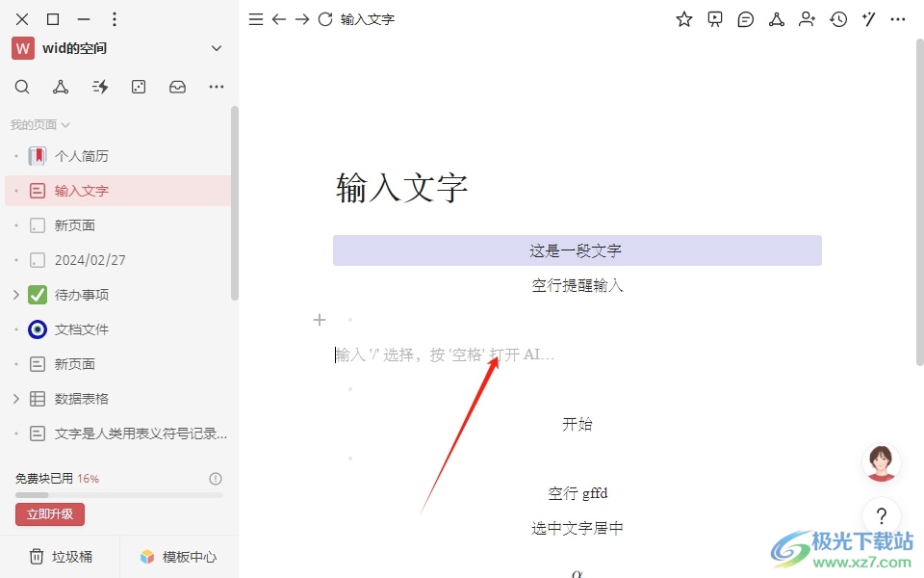
Task: Open sidebar more options ellipsis
Action: pyautogui.click(x=217, y=87)
